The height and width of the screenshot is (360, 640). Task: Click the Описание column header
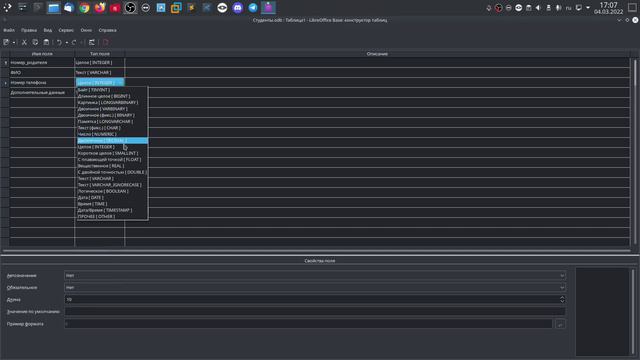click(377, 53)
